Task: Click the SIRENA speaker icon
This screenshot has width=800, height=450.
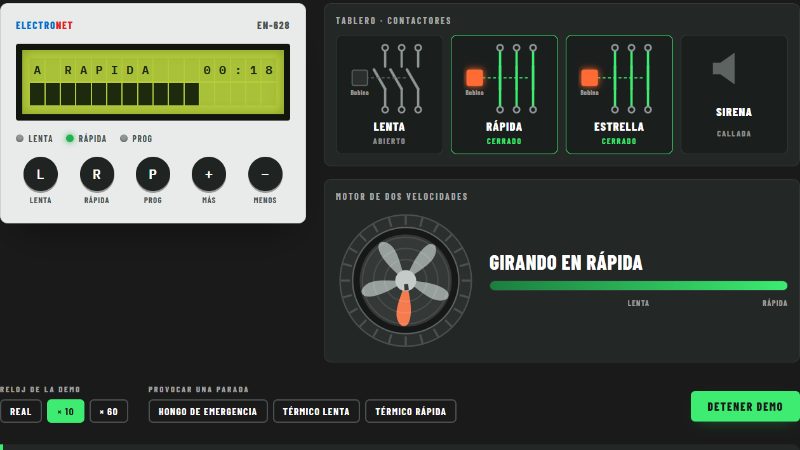Action: [x=724, y=68]
